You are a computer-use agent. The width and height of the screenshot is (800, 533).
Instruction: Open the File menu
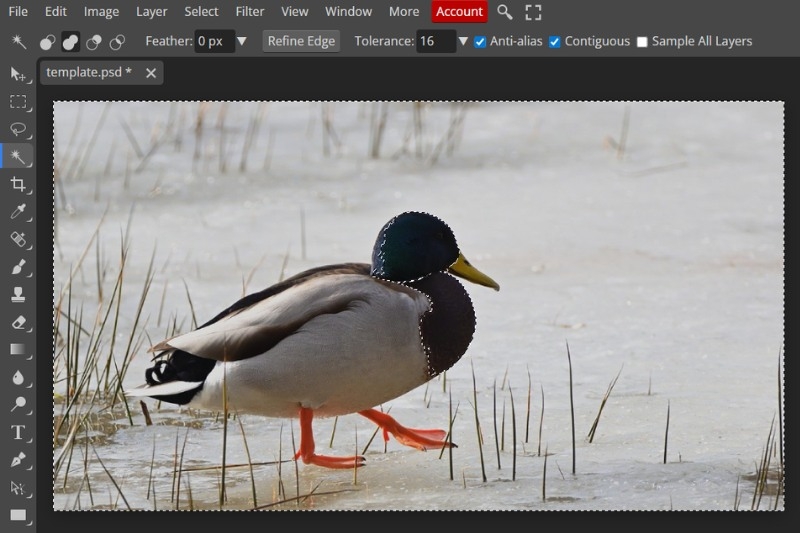pyautogui.click(x=18, y=11)
